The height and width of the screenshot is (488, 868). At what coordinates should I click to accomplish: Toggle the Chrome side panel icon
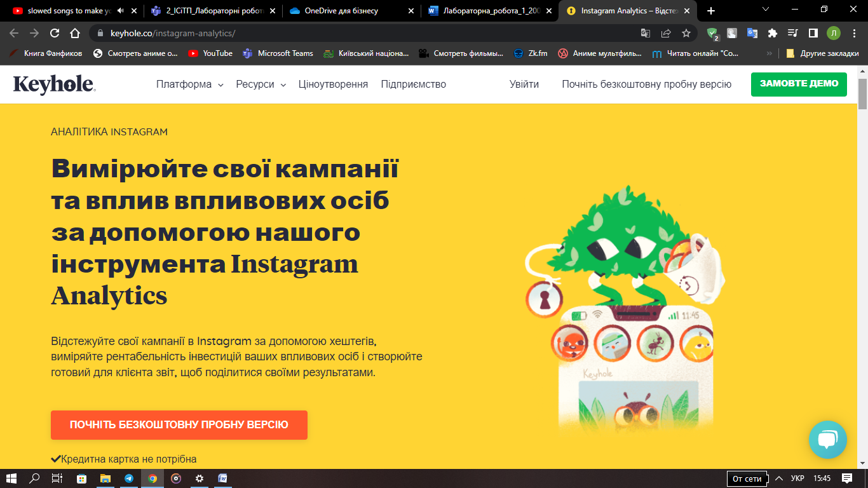(813, 33)
